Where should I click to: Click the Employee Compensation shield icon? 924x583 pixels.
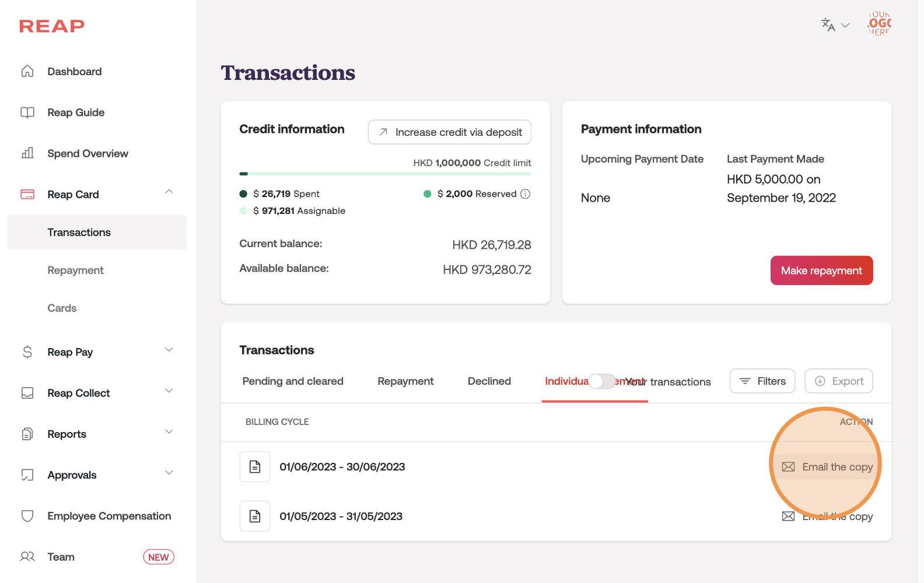point(27,516)
